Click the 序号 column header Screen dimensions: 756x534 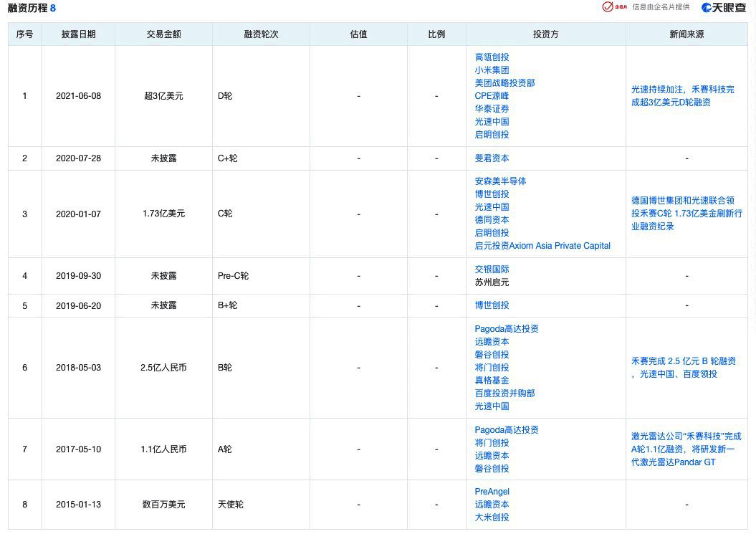point(24,34)
